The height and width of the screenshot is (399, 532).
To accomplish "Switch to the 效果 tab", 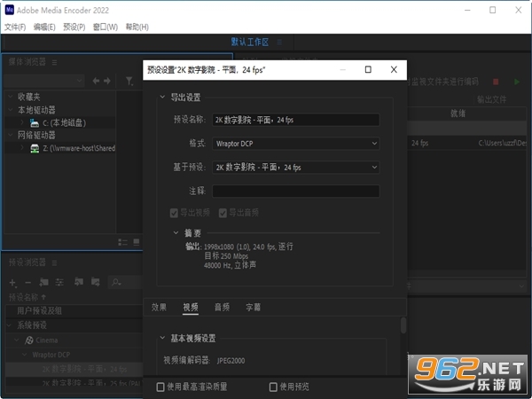I will pos(159,308).
